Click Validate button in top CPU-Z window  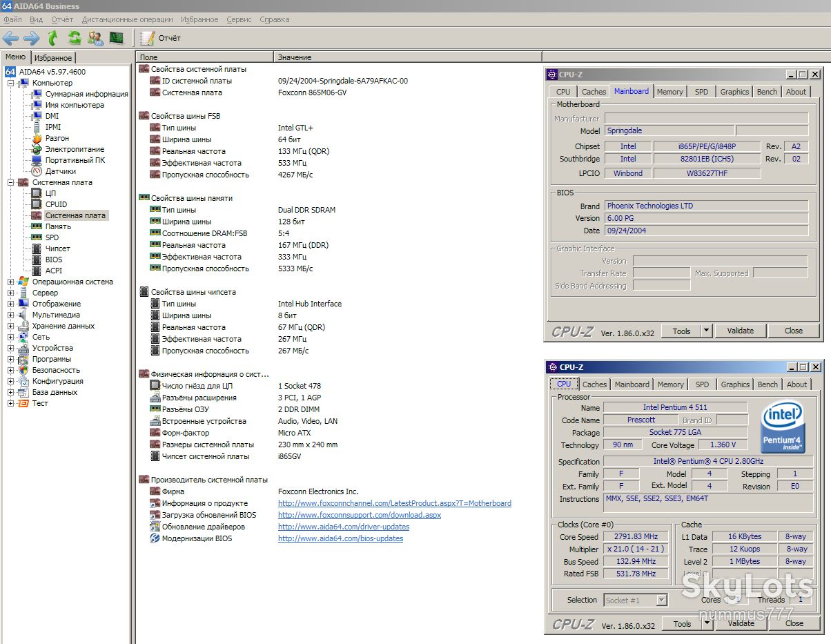pyautogui.click(x=740, y=331)
